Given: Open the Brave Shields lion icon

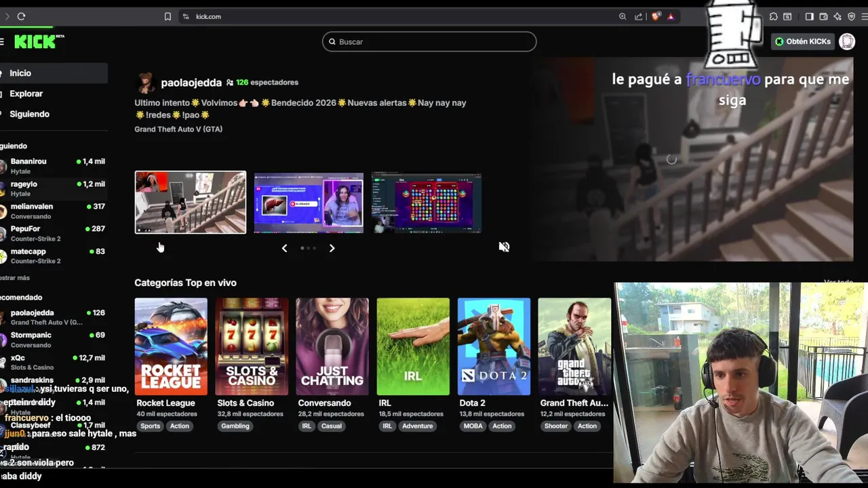Looking at the screenshot, I should pos(655,16).
